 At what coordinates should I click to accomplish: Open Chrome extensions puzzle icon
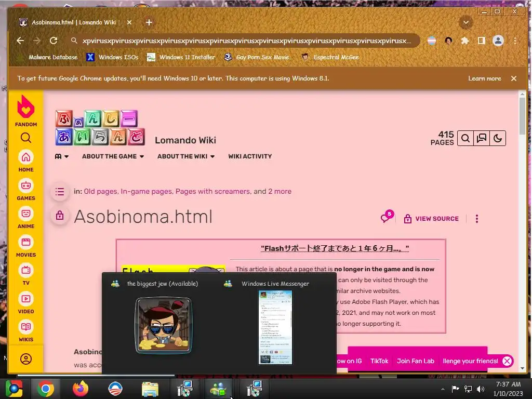(x=465, y=41)
